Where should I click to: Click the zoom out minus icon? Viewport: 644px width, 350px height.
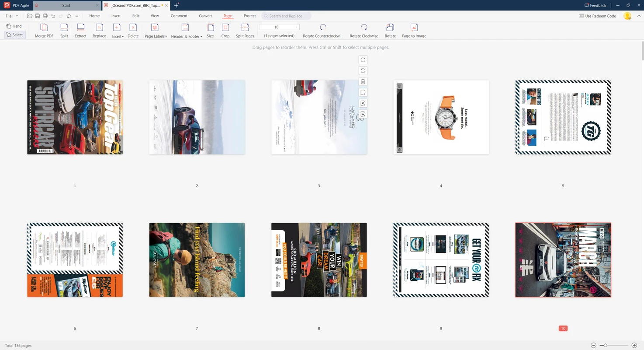[594, 345]
